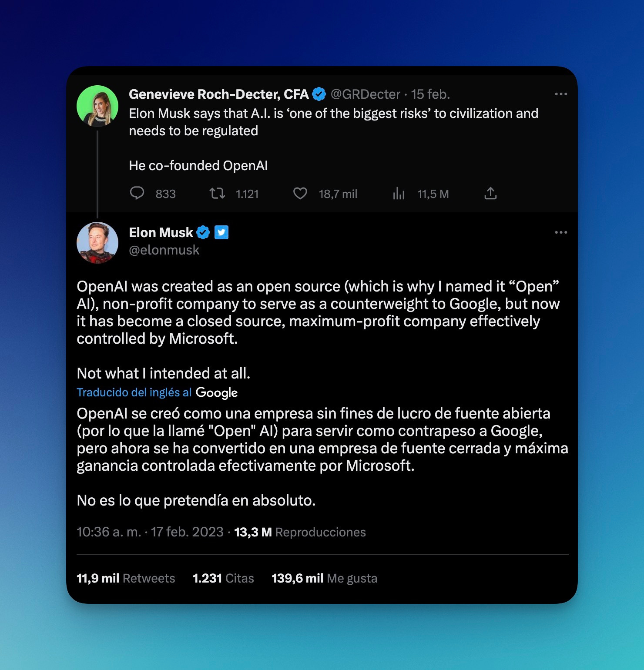Click the 15 feb. tweet date
The image size is (644, 670).
pos(430,94)
